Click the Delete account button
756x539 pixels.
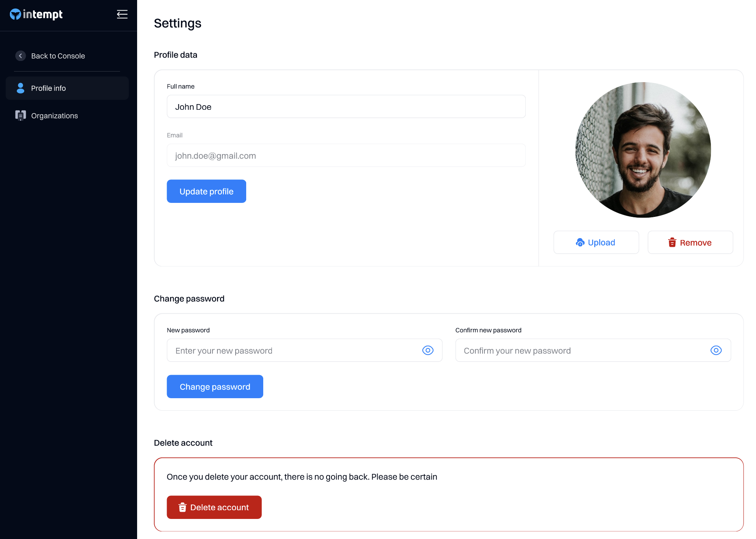[214, 507]
